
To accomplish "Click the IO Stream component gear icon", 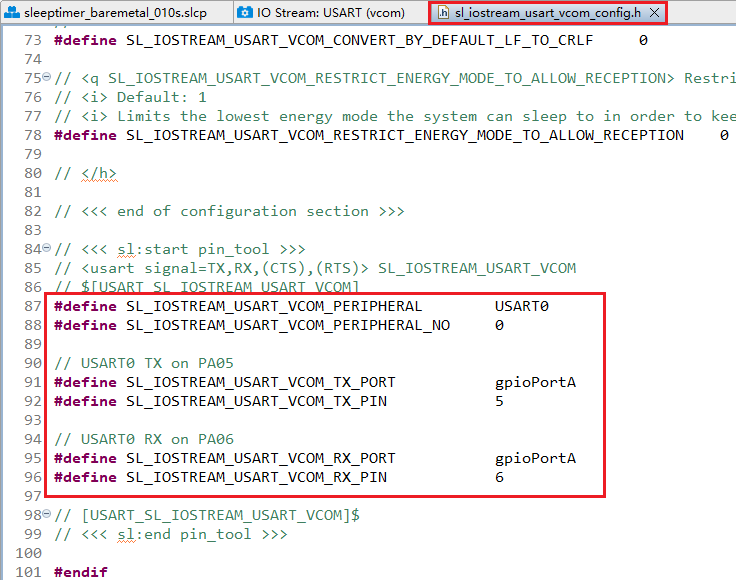I will 246,12.
